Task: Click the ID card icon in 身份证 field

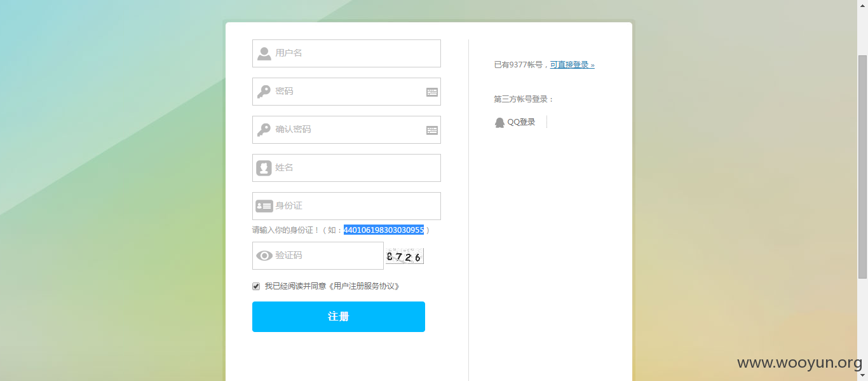Action: point(264,206)
